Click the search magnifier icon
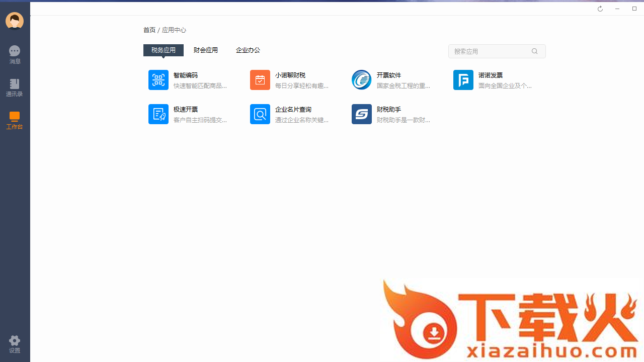The width and height of the screenshot is (644, 362). 535,51
